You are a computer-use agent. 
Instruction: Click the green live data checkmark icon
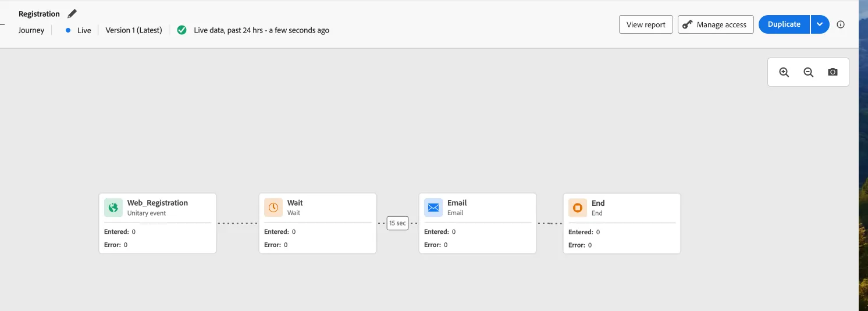[182, 30]
